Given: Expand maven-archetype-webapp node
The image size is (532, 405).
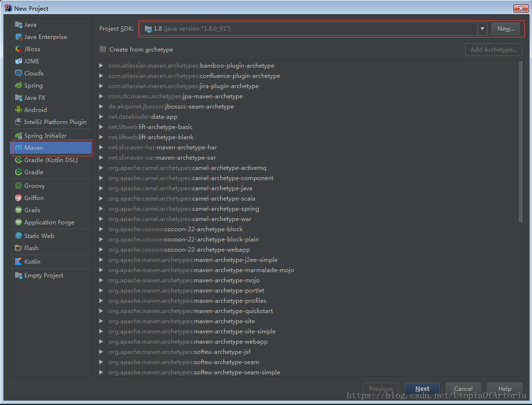Looking at the screenshot, I should (x=101, y=341).
